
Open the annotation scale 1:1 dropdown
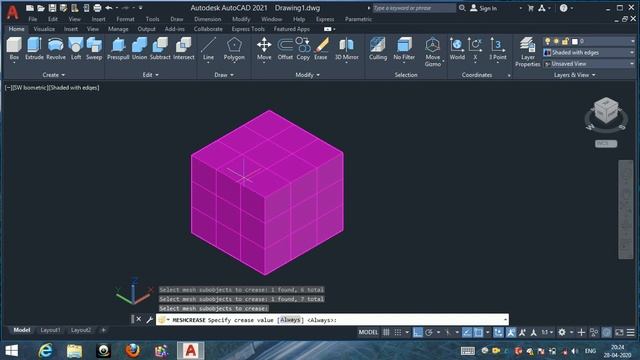coord(547,332)
